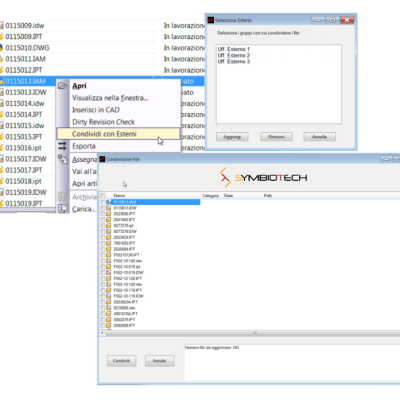
Task: Select file 0115017.IDW in the main list
Action: point(26,159)
